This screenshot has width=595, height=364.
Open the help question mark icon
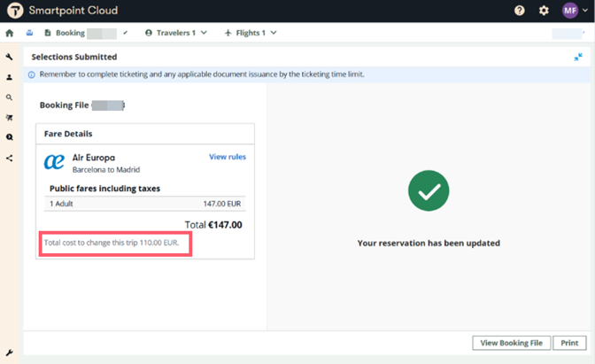pyautogui.click(x=520, y=11)
